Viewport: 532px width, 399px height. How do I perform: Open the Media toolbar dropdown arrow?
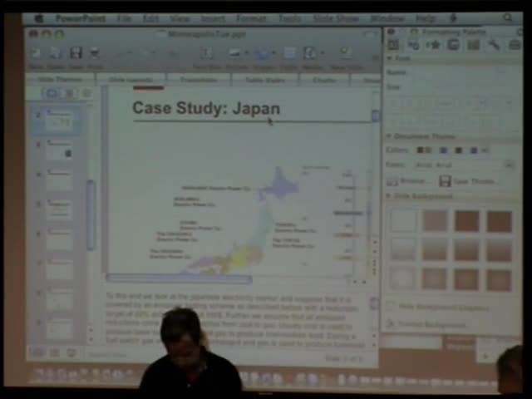(x=323, y=53)
